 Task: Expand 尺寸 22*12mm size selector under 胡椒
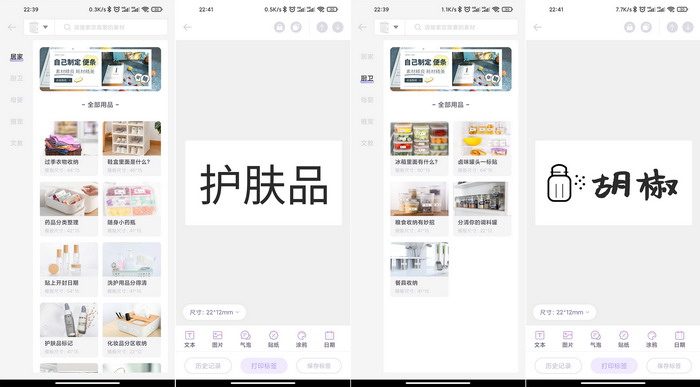(564, 312)
